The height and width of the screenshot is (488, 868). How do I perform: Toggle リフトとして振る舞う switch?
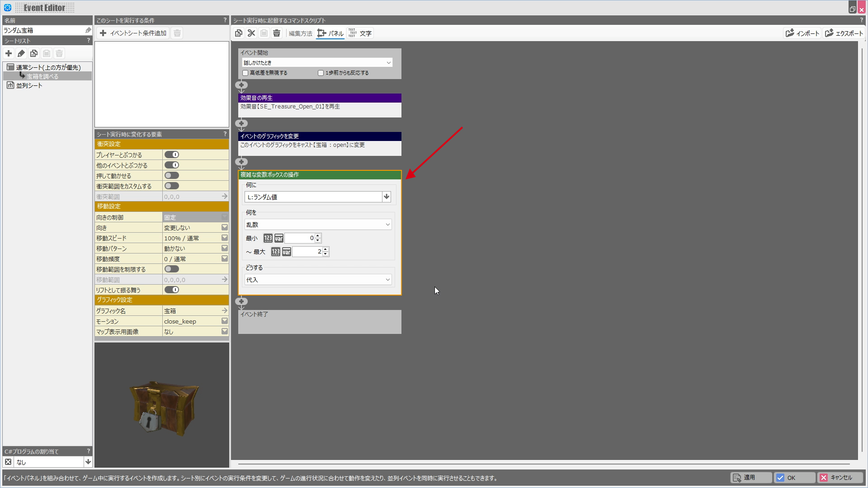(172, 290)
